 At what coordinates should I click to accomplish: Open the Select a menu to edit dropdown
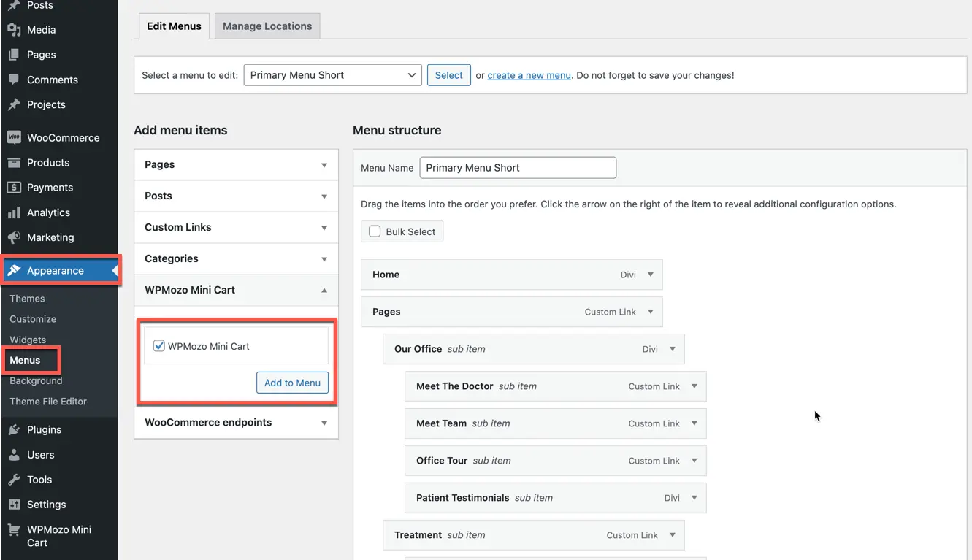click(x=332, y=75)
